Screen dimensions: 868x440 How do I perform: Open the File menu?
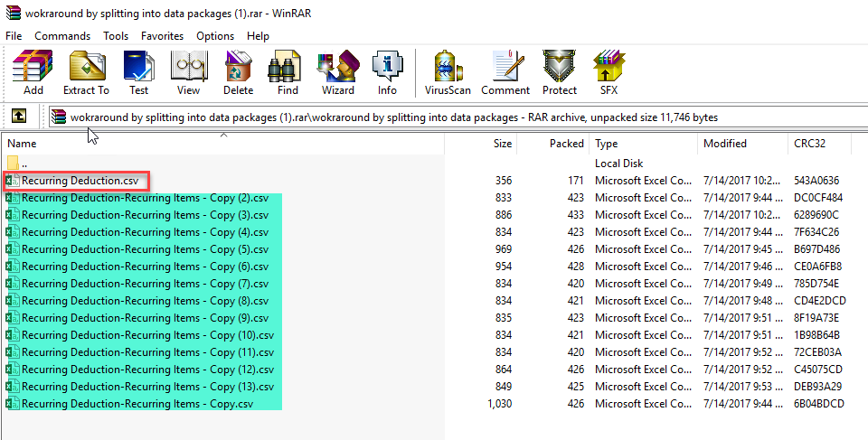coord(14,36)
